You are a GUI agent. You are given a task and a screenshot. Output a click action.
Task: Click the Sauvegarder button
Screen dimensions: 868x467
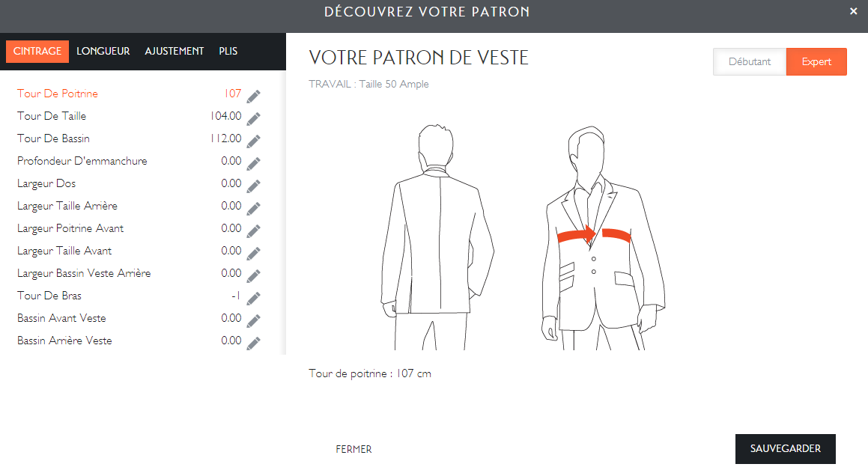click(x=785, y=449)
